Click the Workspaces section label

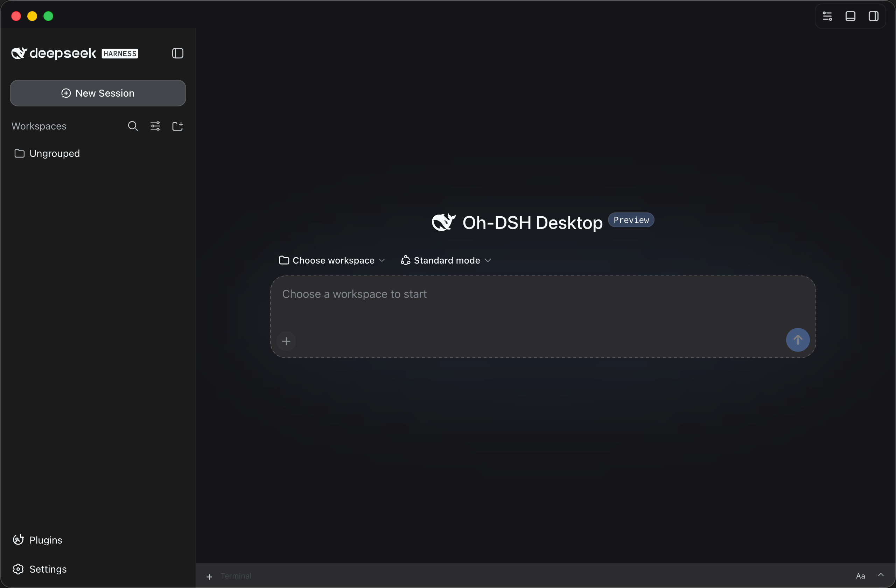click(x=39, y=126)
